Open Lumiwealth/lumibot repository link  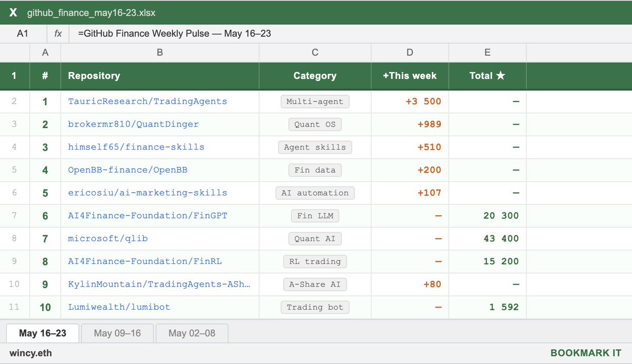(119, 307)
